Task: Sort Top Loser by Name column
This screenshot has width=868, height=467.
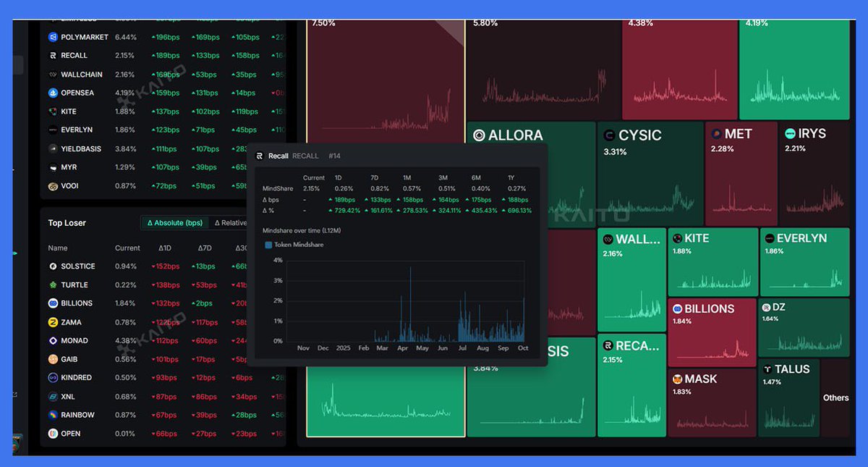Action: (x=58, y=248)
